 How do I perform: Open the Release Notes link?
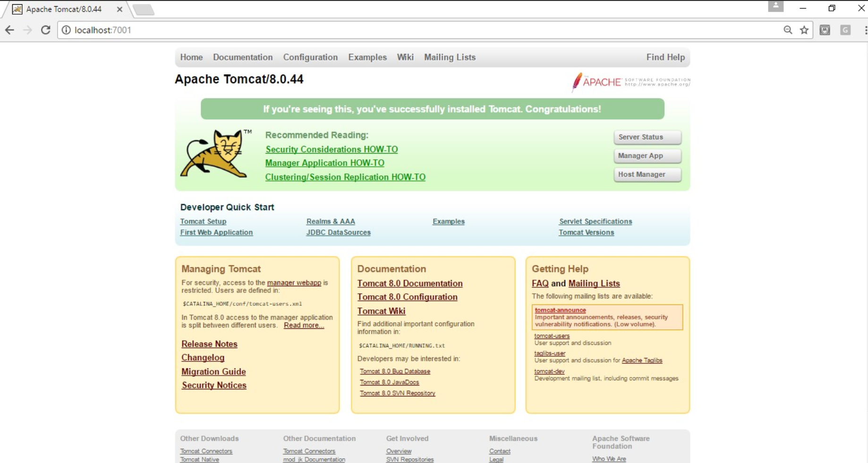click(x=209, y=344)
